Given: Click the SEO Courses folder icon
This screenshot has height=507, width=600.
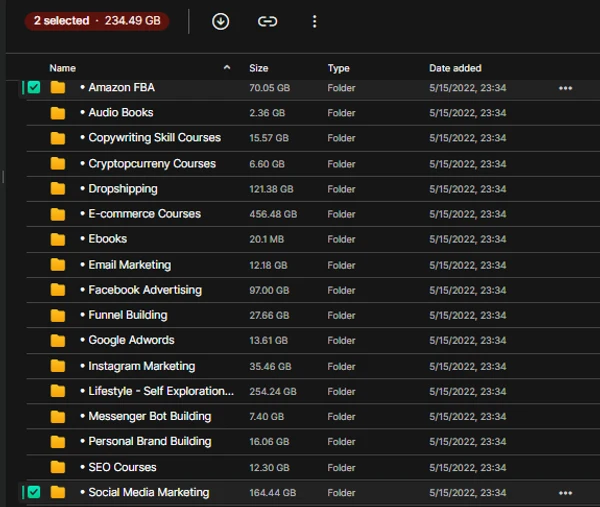Looking at the screenshot, I should pos(58,467).
